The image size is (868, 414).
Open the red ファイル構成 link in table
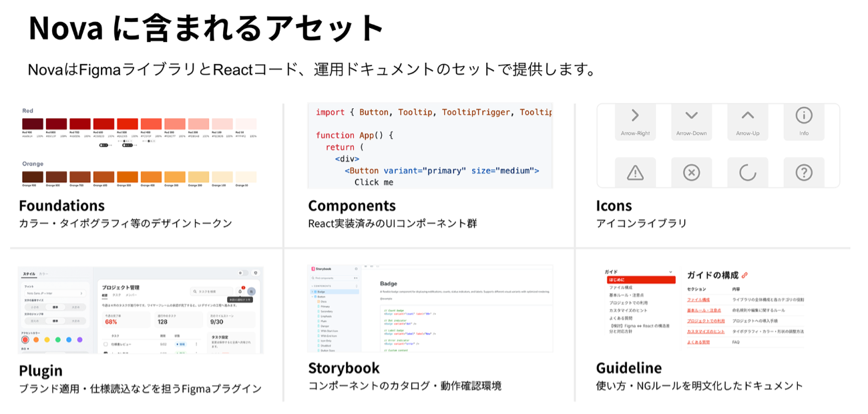(x=698, y=300)
